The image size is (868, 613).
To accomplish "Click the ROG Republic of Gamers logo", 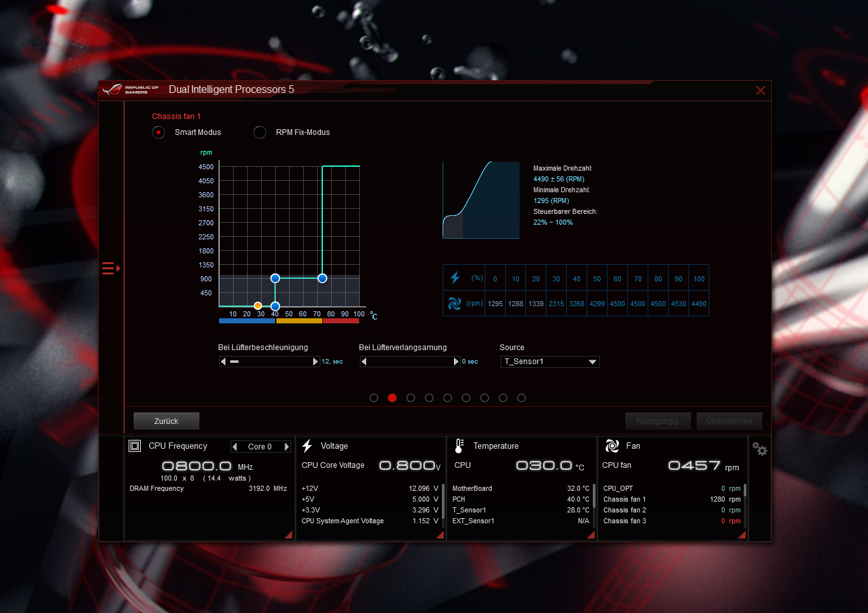I will coord(131,90).
